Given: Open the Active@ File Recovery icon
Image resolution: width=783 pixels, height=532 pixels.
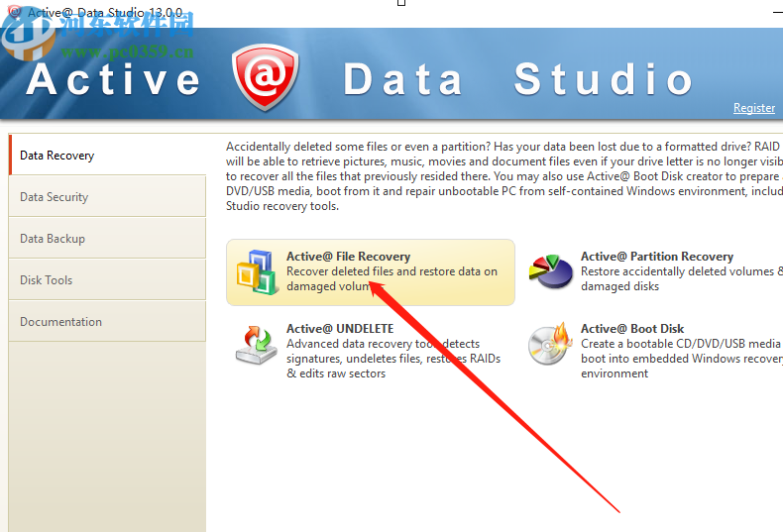Looking at the screenshot, I should [x=257, y=272].
